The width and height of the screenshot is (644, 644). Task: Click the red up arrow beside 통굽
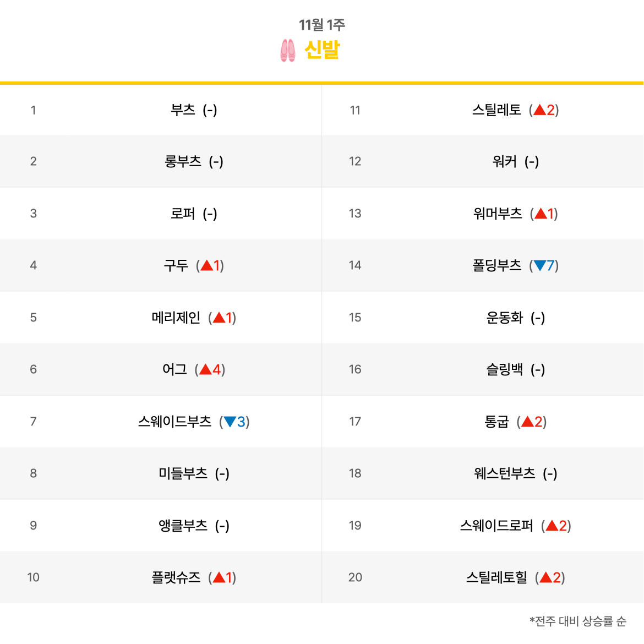pos(527,422)
